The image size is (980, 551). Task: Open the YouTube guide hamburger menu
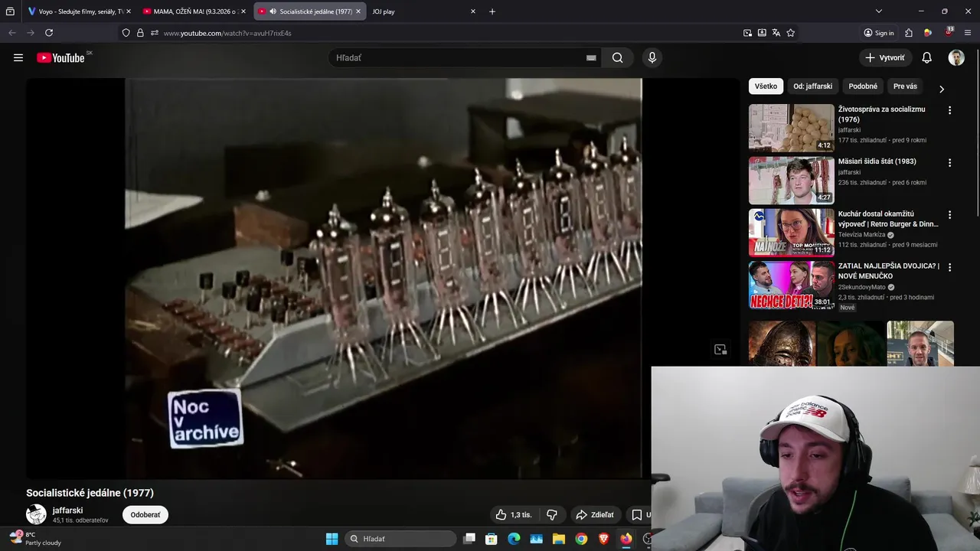point(18,57)
